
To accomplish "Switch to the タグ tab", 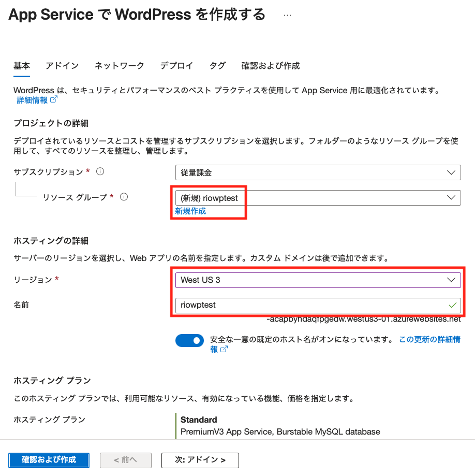I will coord(217,66).
